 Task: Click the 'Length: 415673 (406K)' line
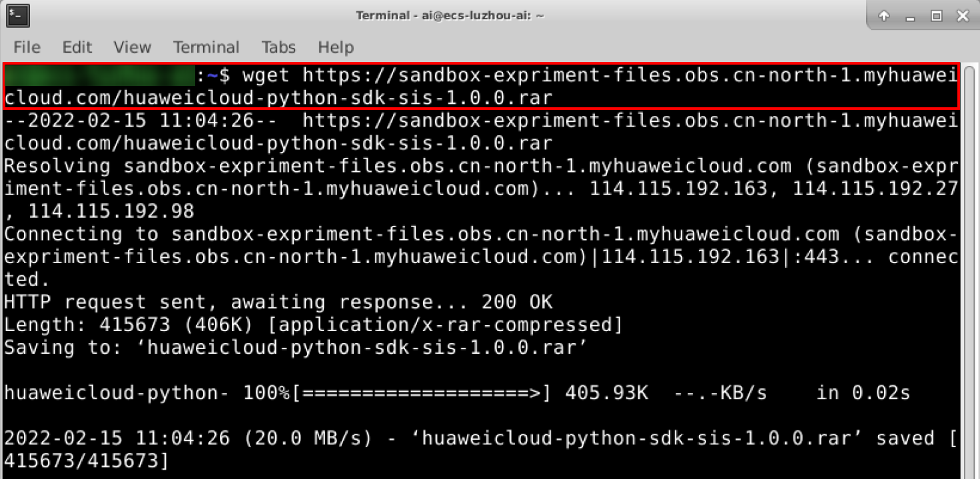coord(313,325)
